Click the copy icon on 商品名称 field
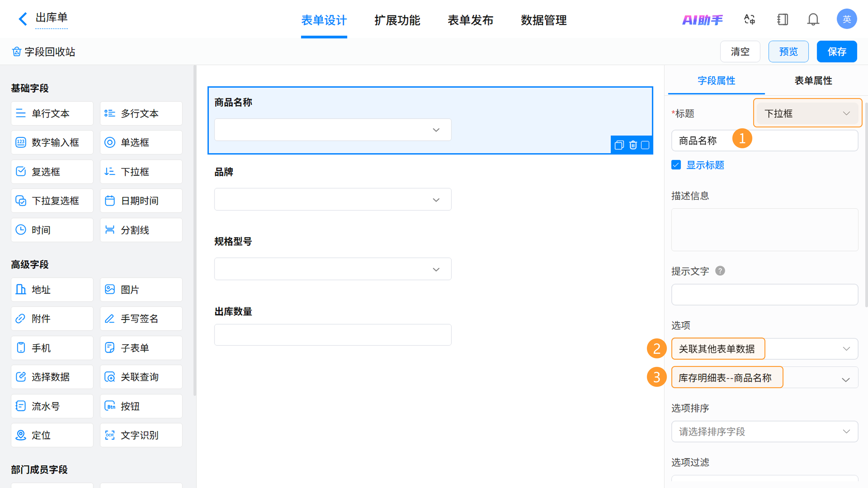The image size is (868, 488). pos(619,145)
